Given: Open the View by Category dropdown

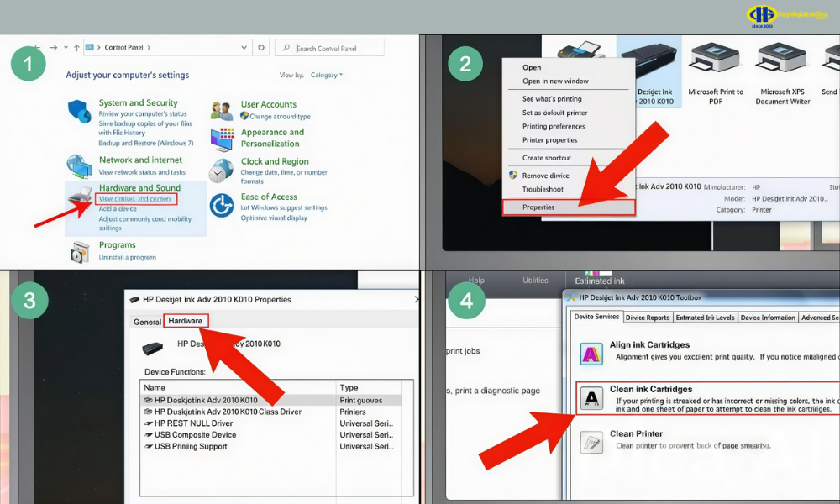Looking at the screenshot, I should pyautogui.click(x=327, y=76).
